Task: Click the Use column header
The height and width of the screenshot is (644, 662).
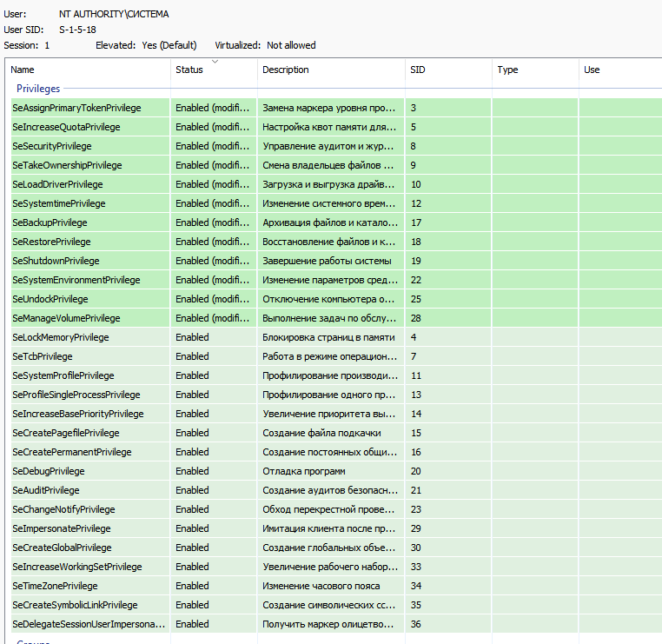Action: 619,70
